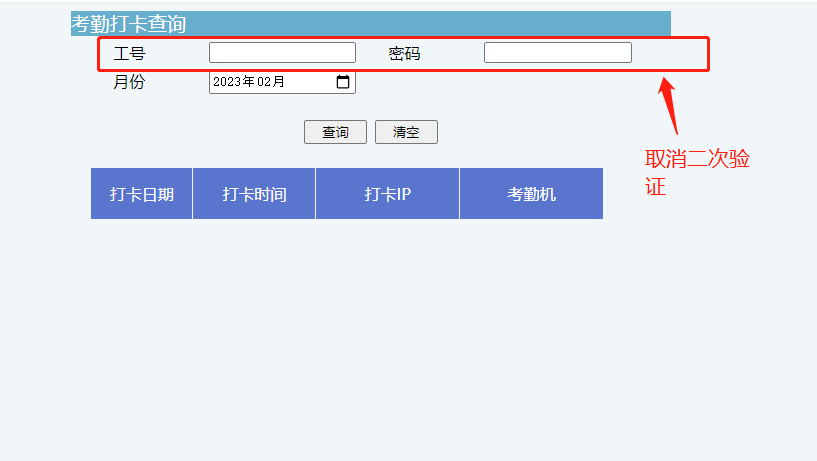Click the 月份 label
This screenshot has height=461, width=817.
tap(129, 82)
